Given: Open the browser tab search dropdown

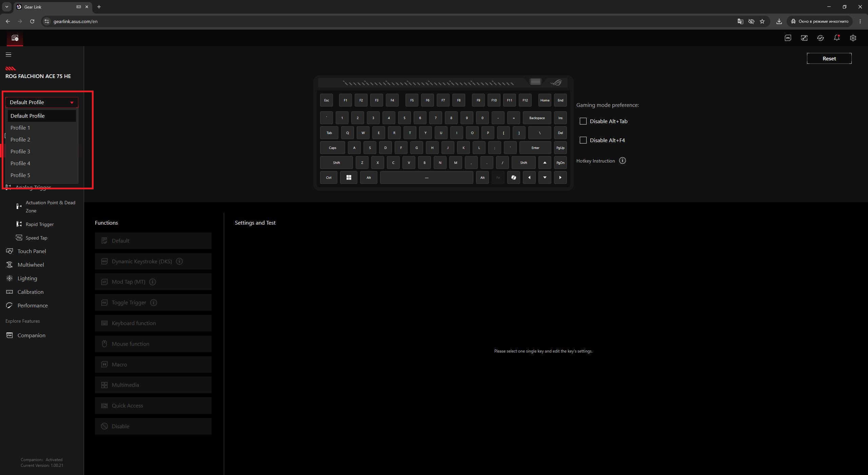Looking at the screenshot, I should coord(6,7).
